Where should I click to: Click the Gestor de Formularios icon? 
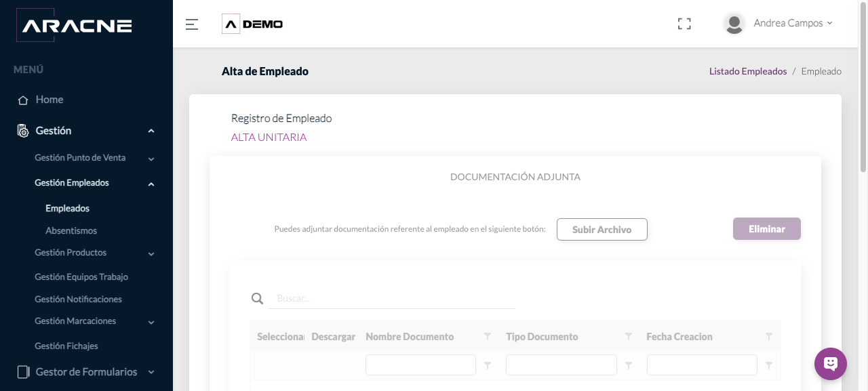click(x=23, y=372)
